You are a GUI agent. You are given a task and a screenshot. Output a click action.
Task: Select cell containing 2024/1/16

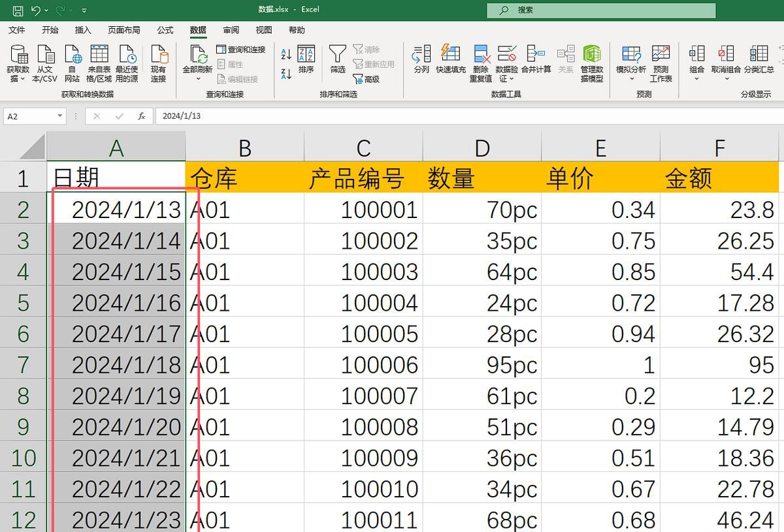pos(116,303)
